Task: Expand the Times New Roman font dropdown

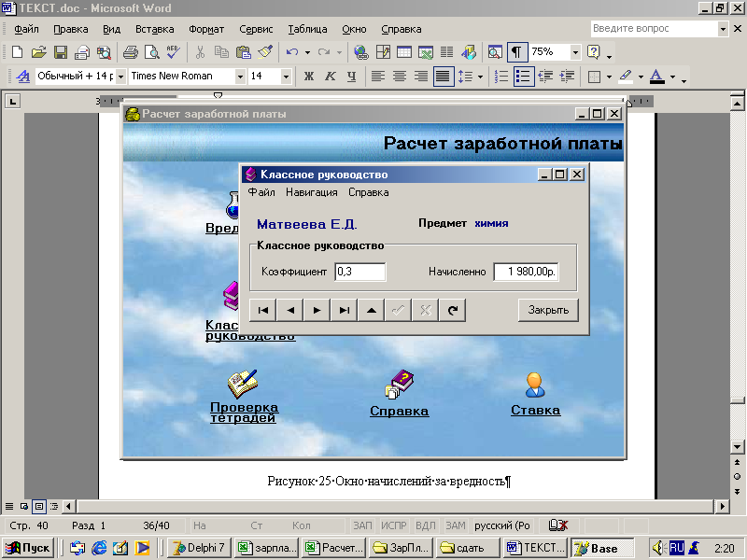Action: tap(240, 77)
